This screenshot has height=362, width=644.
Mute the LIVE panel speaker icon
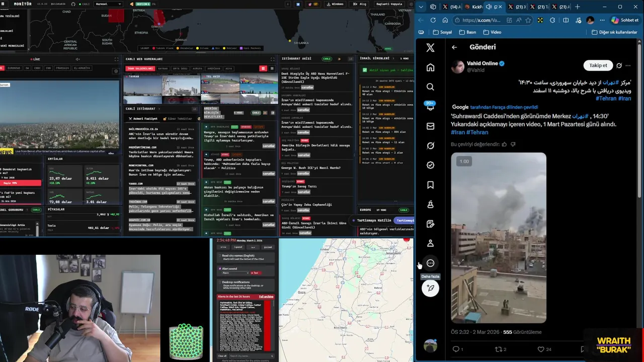(77, 59)
